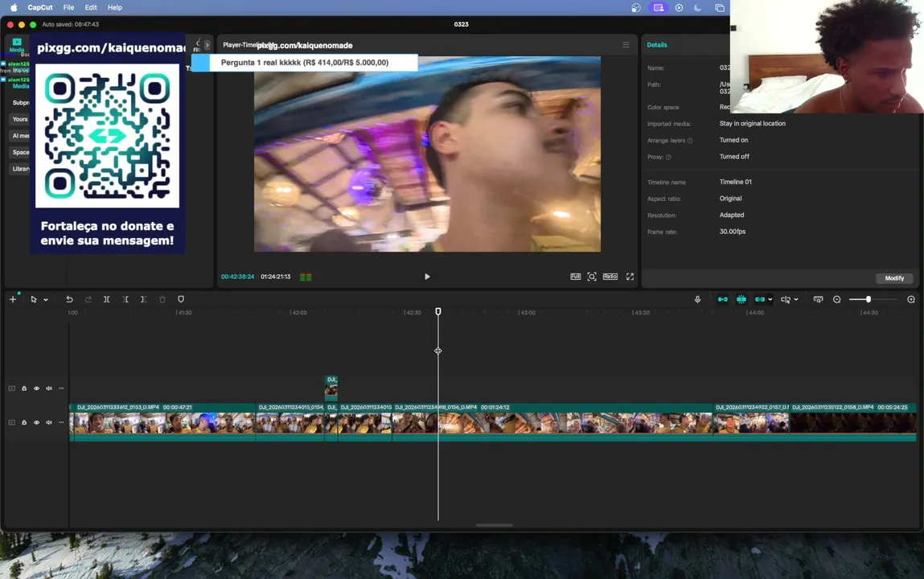Open the File menu
The width and height of the screenshot is (924, 579).
click(x=68, y=8)
